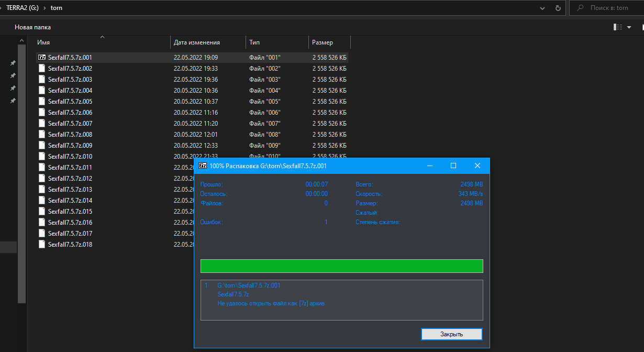Click the Новая папка button
This screenshot has width=644, height=352.
tap(32, 27)
